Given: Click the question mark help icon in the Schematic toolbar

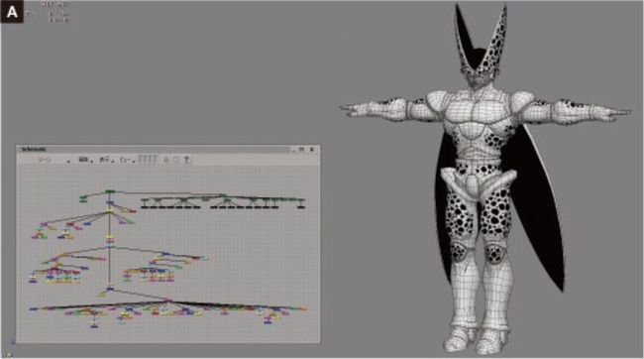Looking at the screenshot, I should click(x=186, y=160).
